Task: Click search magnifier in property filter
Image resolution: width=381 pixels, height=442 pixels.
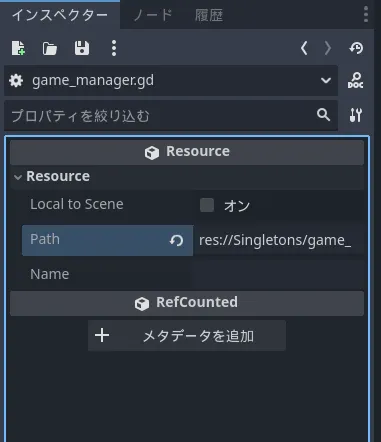Action: 323,115
